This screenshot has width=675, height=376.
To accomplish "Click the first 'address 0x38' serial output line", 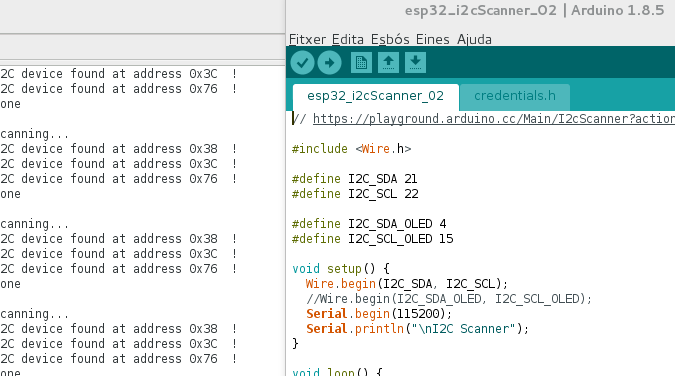I will [118, 149].
